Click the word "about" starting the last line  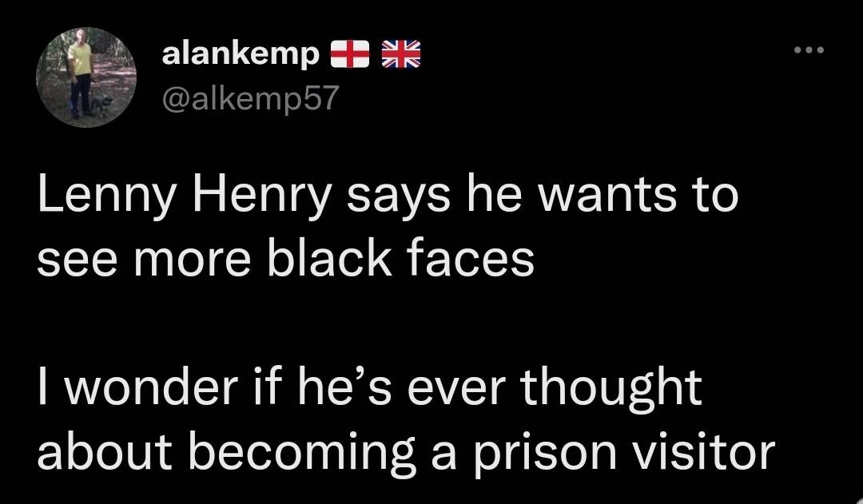click(x=105, y=452)
